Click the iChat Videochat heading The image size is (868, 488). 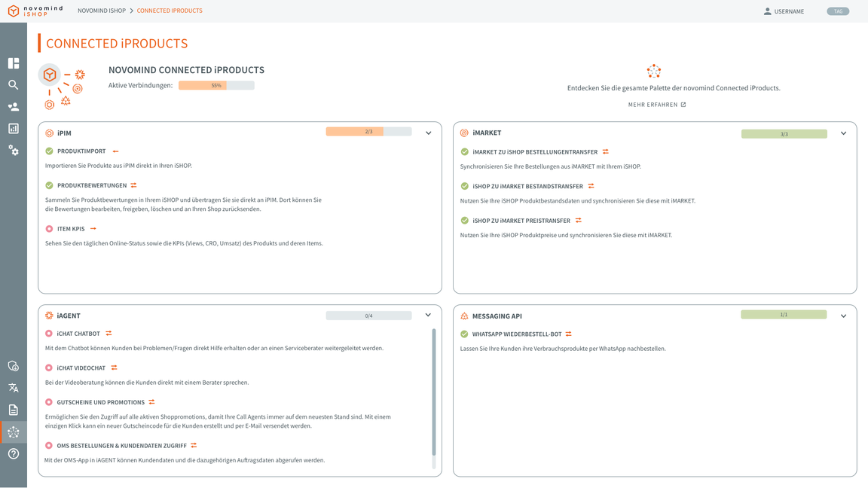click(81, 368)
